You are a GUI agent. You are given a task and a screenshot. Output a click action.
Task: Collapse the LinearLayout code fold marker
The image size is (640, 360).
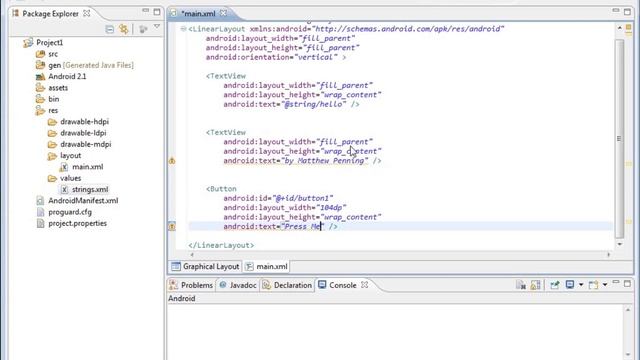183,29
